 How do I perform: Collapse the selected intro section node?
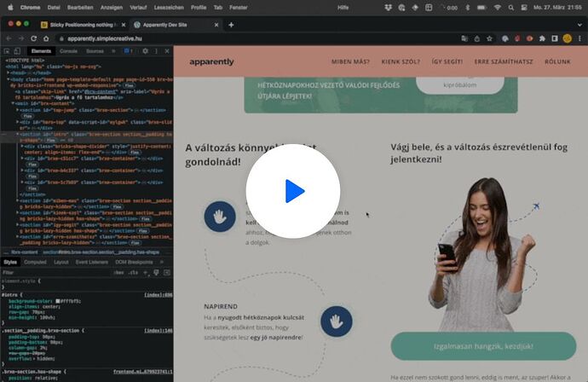coord(17,134)
